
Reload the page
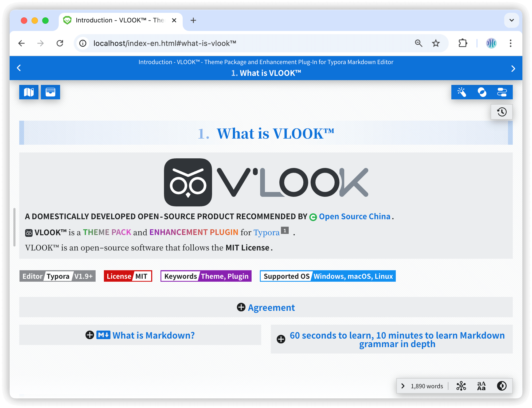pos(60,43)
